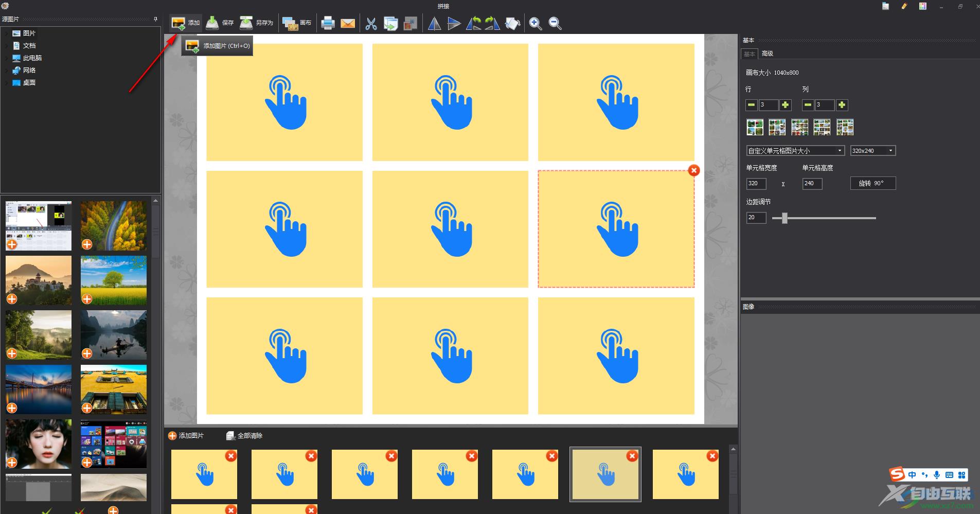Image resolution: width=980 pixels, height=514 pixels.
Task: Open the 320x240 size dropdown
Action: pos(873,151)
